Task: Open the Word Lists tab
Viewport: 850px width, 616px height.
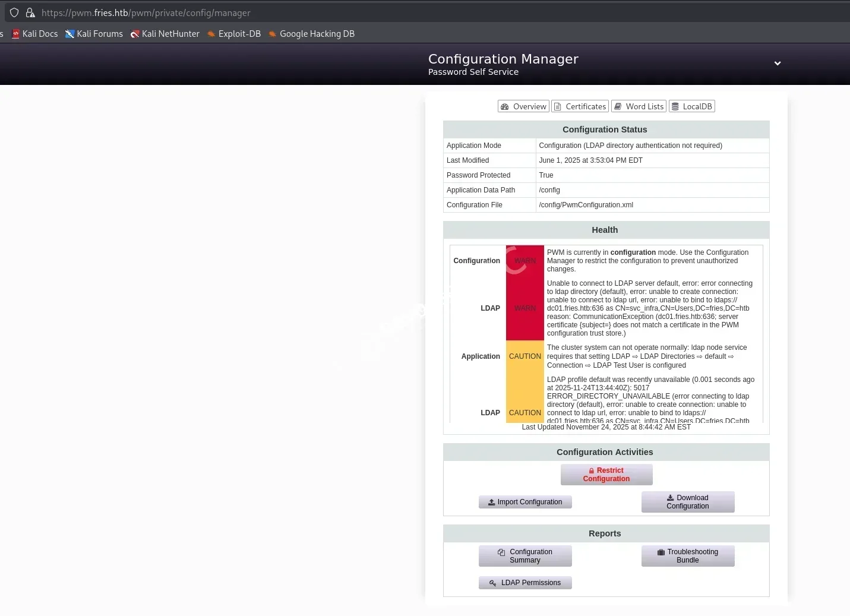Action: click(639, 107)
